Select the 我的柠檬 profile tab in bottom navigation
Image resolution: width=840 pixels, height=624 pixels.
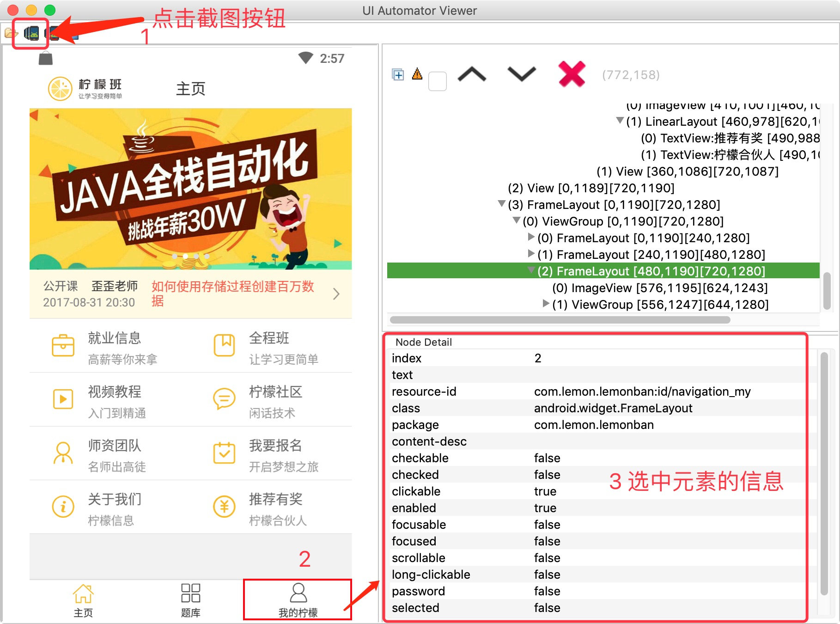pos(298,600)
